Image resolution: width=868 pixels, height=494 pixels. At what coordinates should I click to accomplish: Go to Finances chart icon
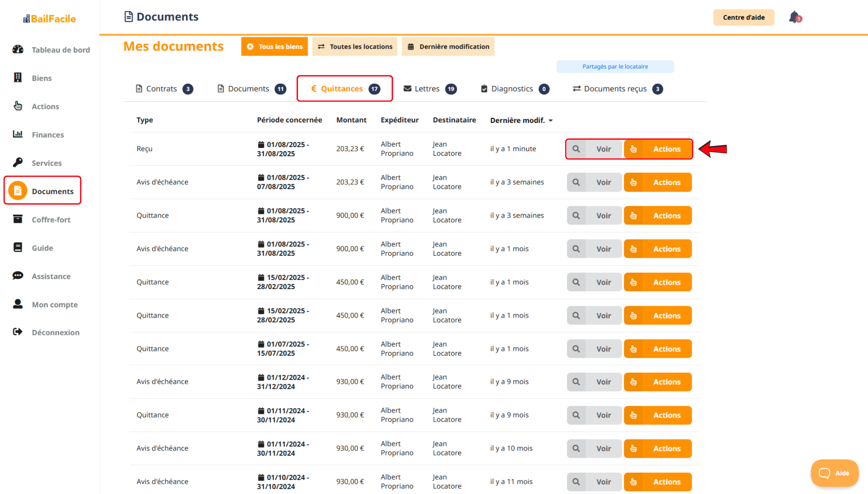click(x=18, y=134)
